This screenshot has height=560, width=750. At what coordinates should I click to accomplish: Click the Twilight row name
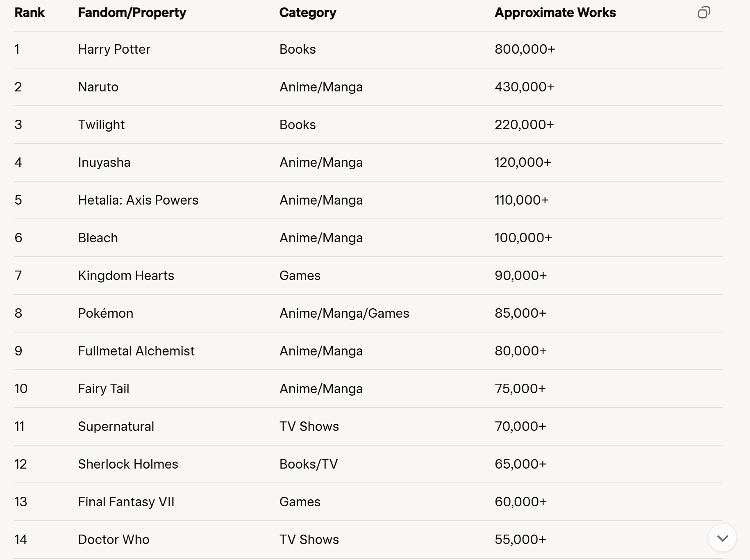point(101,125)
